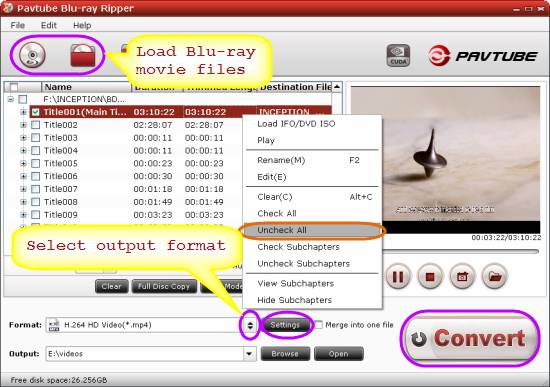Choose Uncheck Subchapters menu entry
Viewport: 550px width, 387px height.
(x=312, y=263)
